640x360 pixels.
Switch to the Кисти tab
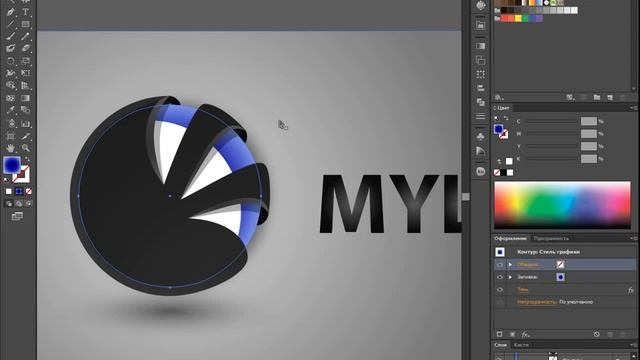521,345
